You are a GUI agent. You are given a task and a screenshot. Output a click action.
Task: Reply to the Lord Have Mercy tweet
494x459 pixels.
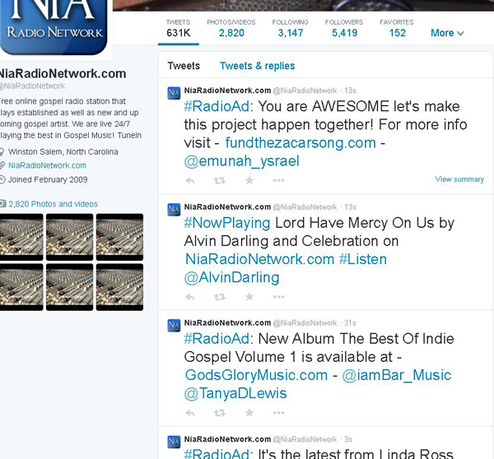tap(190, 297)
